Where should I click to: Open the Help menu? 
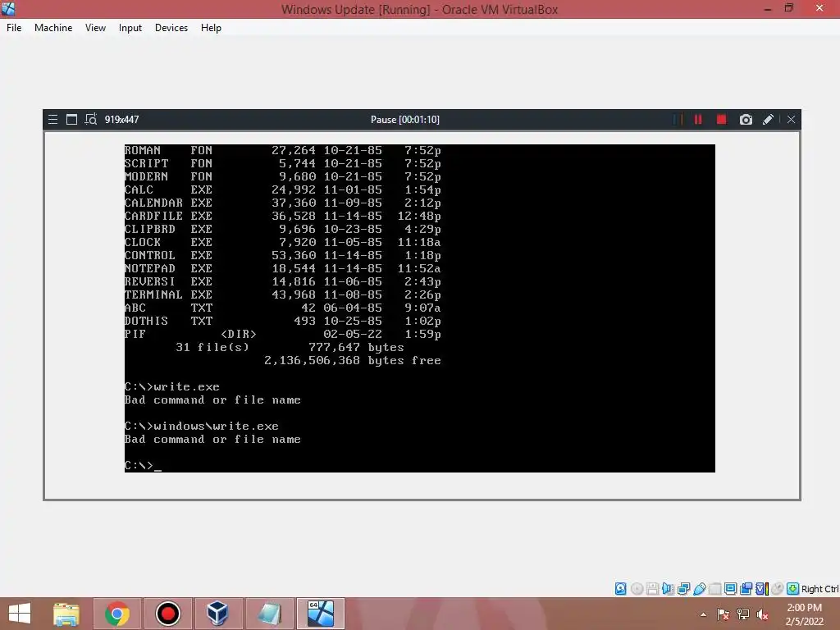coord(211,28)
